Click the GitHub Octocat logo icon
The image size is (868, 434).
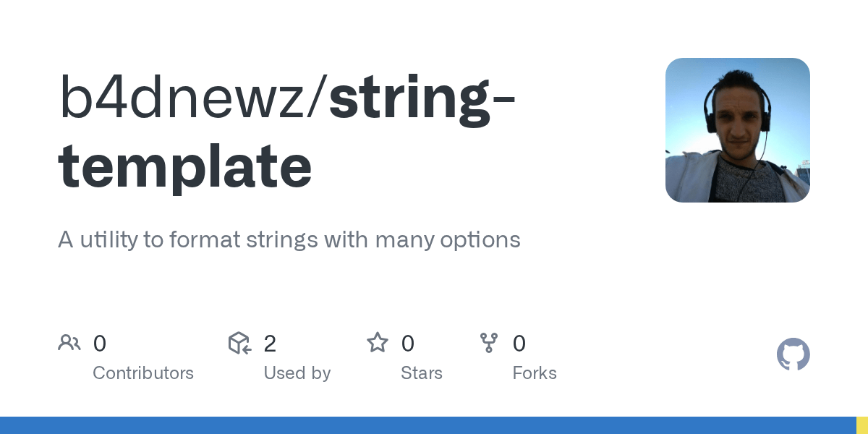click(793, 354)
